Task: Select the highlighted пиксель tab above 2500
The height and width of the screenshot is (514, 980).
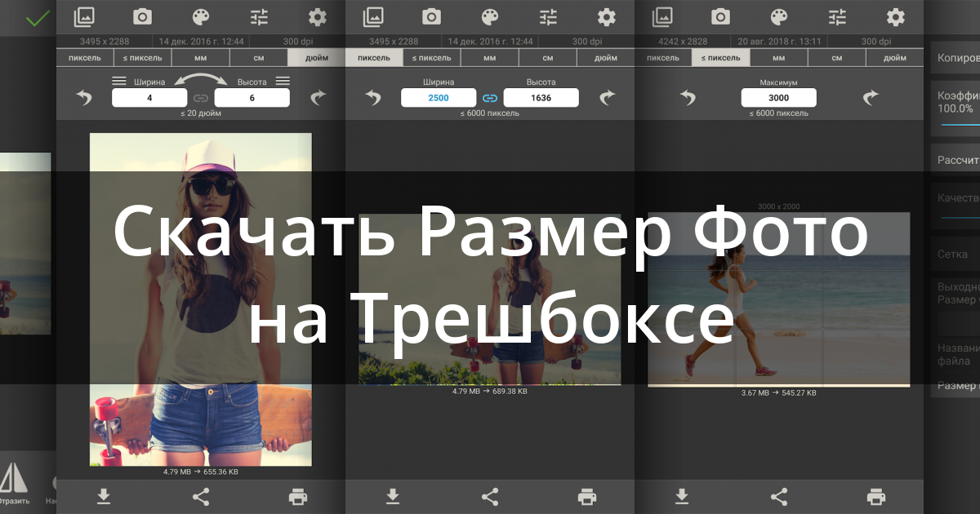Action: coord(374,57)
